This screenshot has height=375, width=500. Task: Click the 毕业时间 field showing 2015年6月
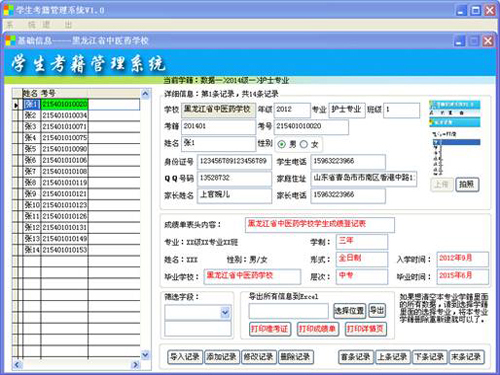(463, 276)
